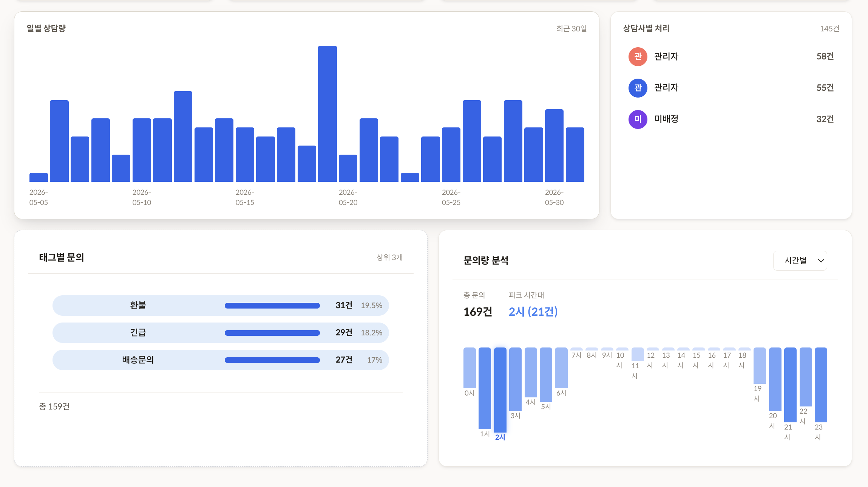Viewport: 868px width, 487px height.
Task: Click the '2026-05-30' axis label
Action: [554, 197]
